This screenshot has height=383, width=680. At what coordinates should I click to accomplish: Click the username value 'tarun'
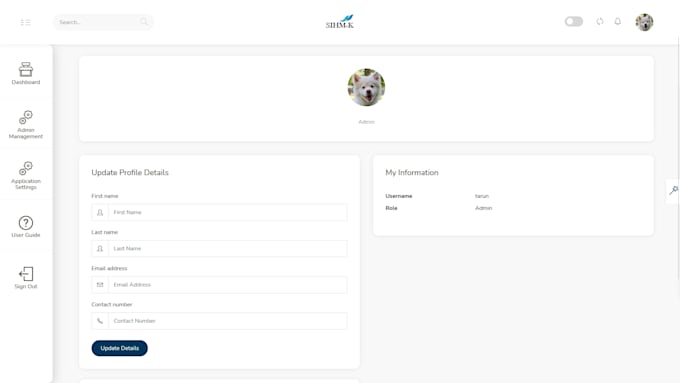[x=482, y=196]
